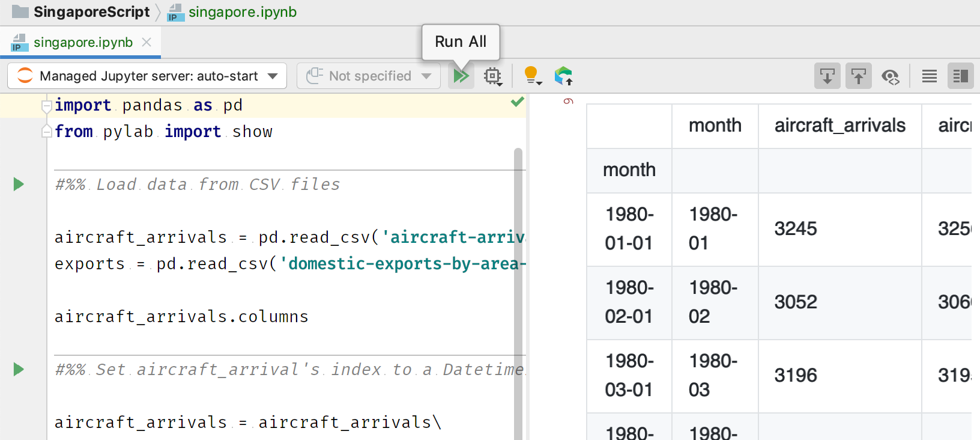
Task: Collapse the import pandas code fold marker
Action: (46, 106)
